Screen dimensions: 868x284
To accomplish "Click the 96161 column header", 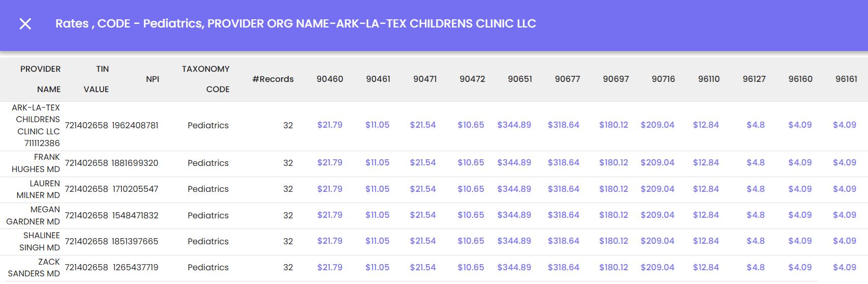I will 846,79.
